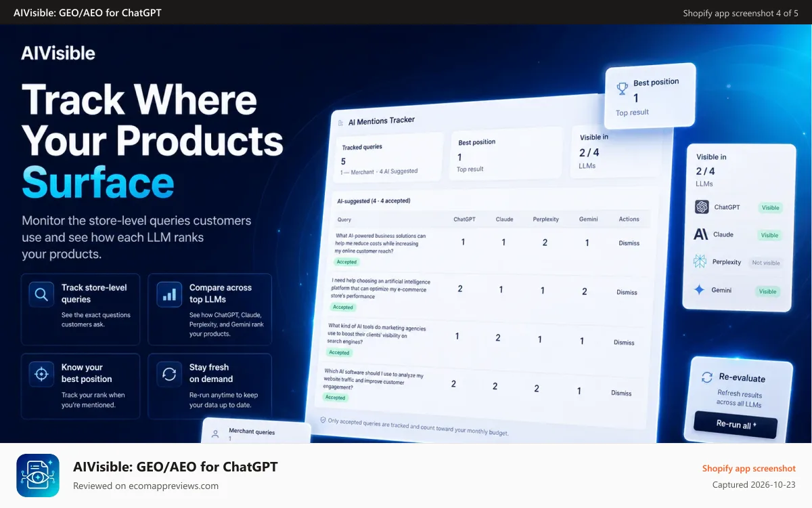This screenshot has width=812, height=508.
Task: Click the refresh icon on Stay fresh on demand
Action: (169, 374)
